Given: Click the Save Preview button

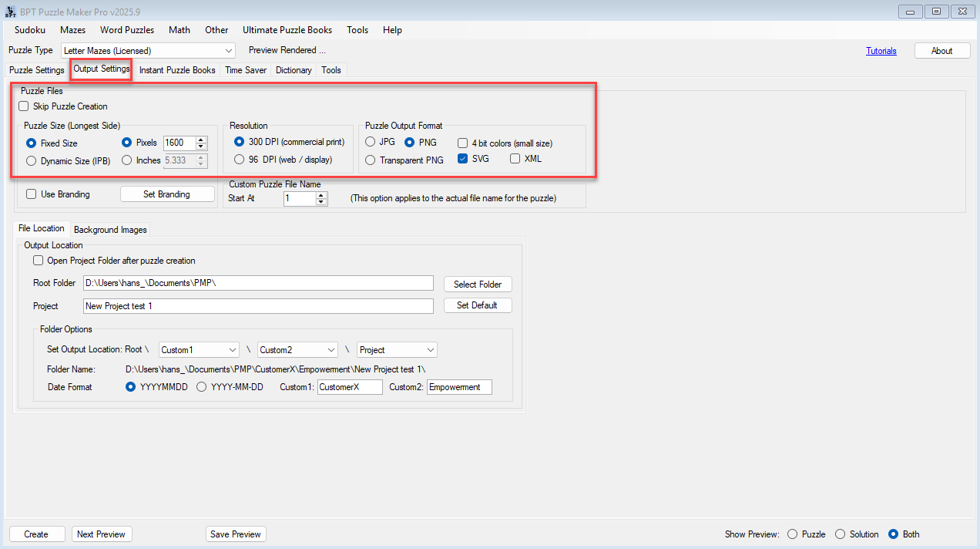Looking at the screenshot, I should point(236,534).
